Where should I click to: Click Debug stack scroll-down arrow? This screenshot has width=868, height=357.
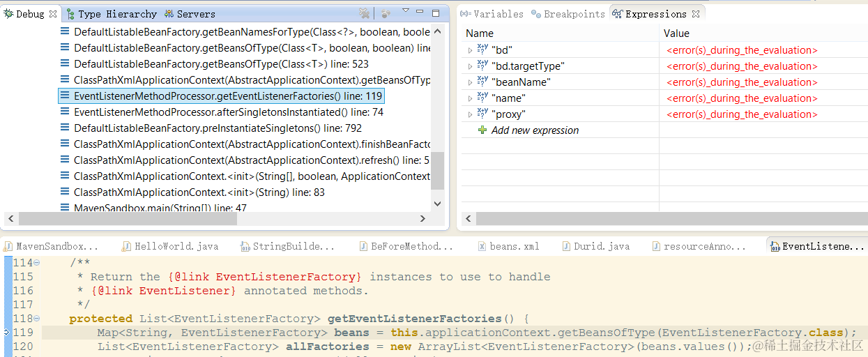[x=438, y=204]
